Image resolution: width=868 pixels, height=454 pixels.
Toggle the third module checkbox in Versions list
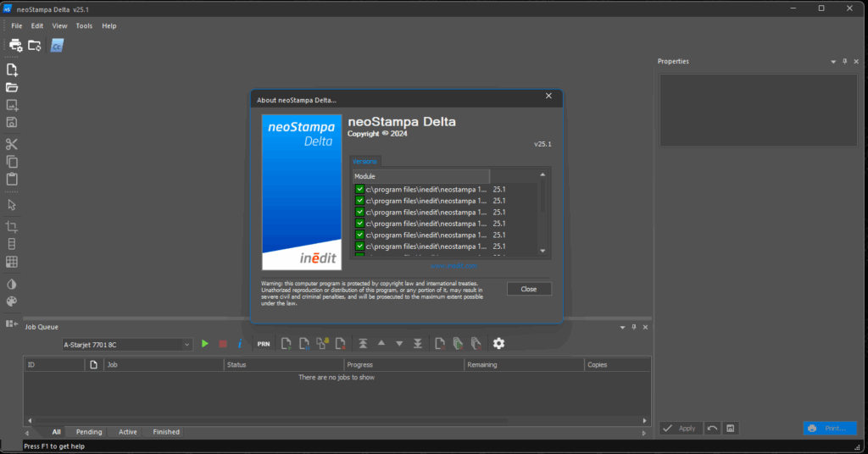(359, 213)
